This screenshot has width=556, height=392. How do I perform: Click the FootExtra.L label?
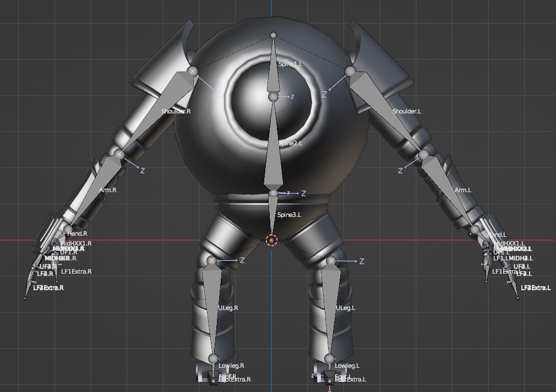tap(351, 379)
